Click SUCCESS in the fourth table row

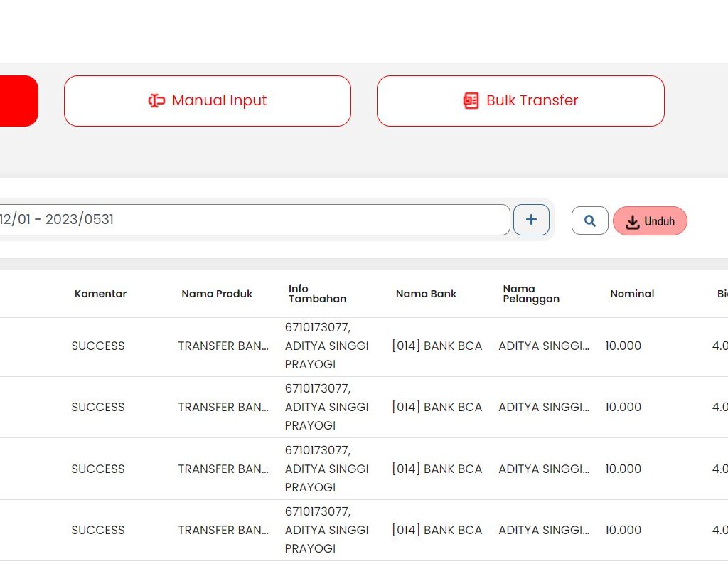pos(98,531)
